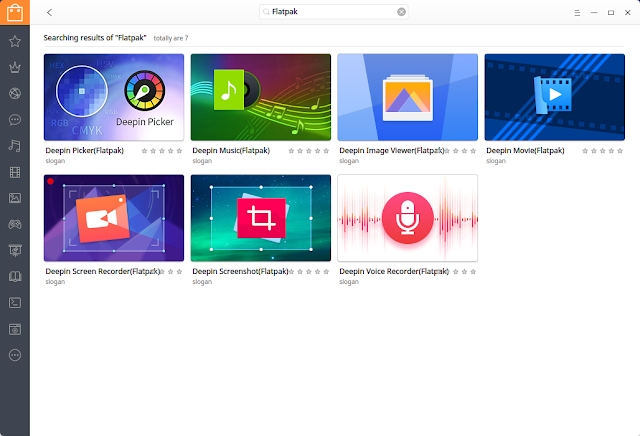Click the Deepin Screen Recorder(Flatpak) title

(x=103, y=271)
